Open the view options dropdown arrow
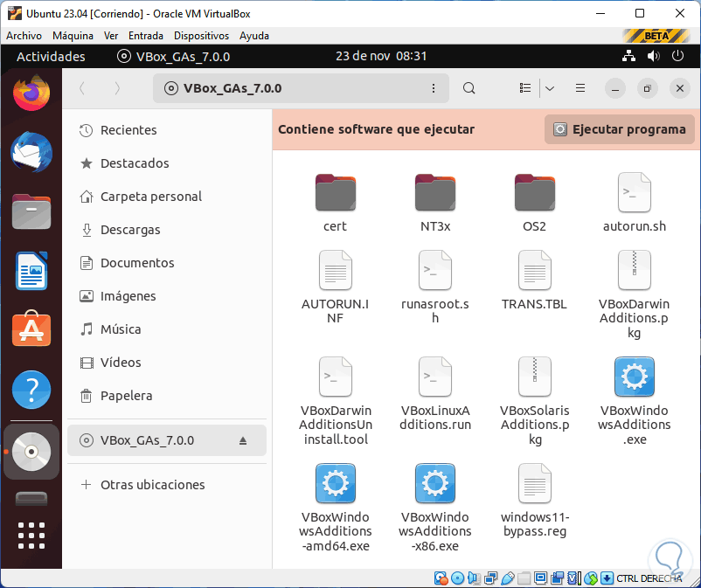This screenshot has width=701, height=588. [x=550, y=88]
